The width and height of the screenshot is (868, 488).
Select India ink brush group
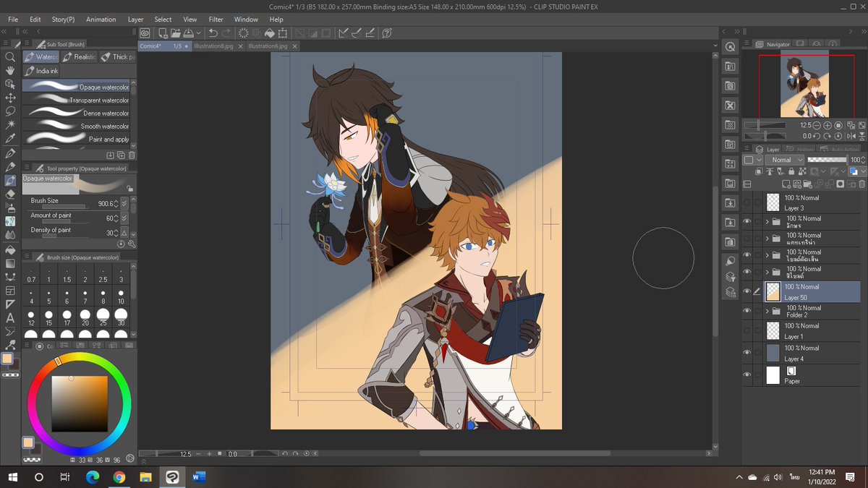pos(42,71)
